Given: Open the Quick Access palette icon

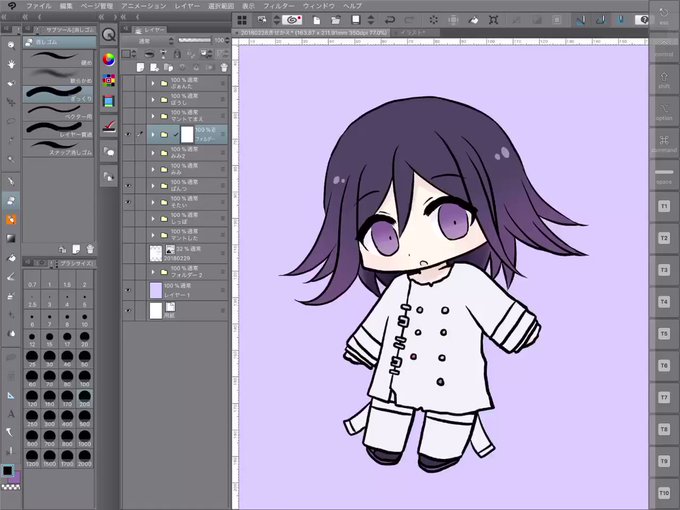Looking at the screenshot, I should point(109,35).
